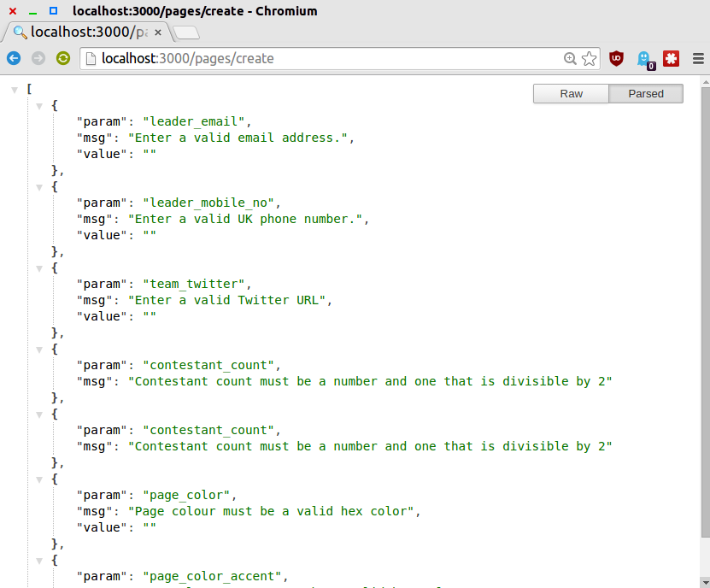Collapse the root JSON array
The height and width of the screenshot is (588, 710).
tap(15, 89)
